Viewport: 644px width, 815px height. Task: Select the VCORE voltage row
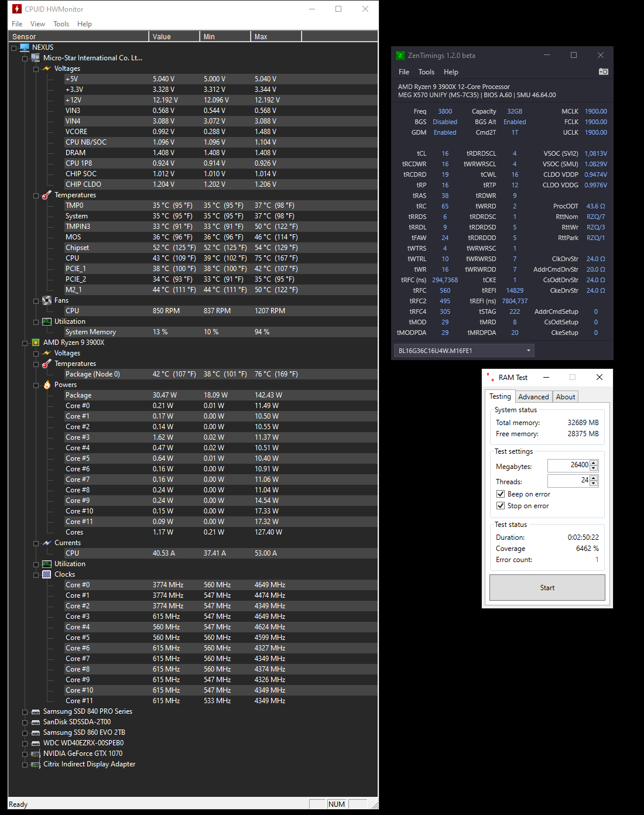(221, 132)
